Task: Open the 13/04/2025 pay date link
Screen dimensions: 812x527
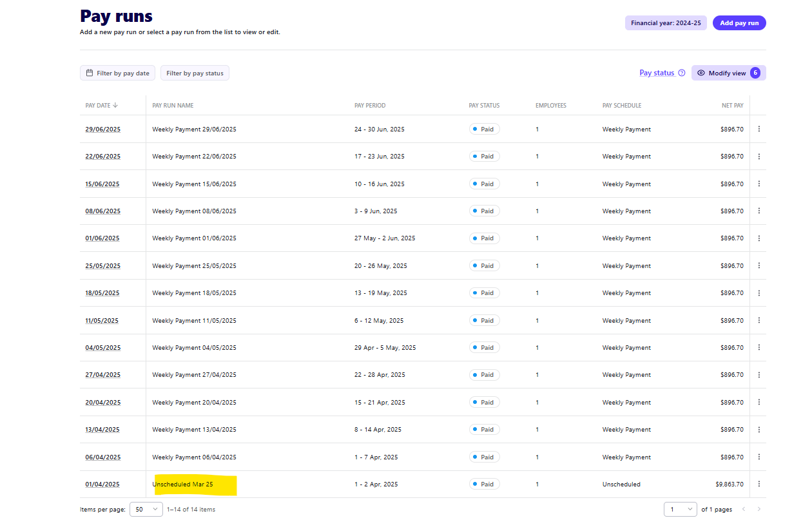Action: pyautogui.click(x=102, y=429)
